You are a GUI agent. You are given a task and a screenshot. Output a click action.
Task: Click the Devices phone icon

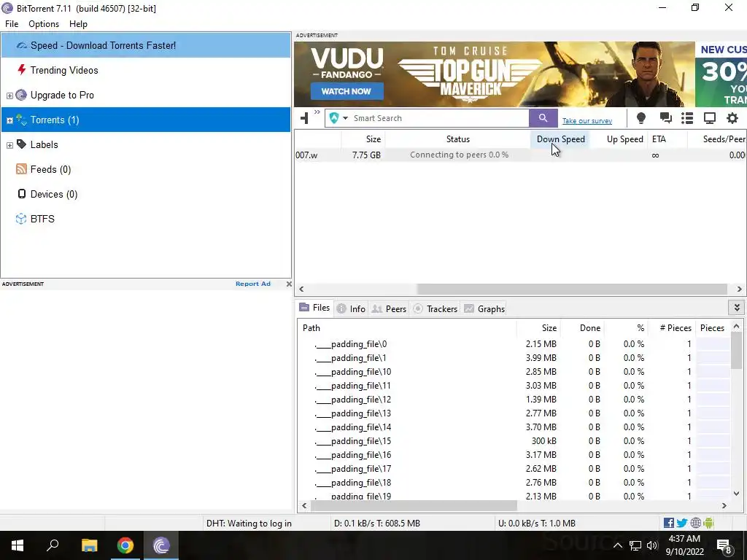point(21,193)
